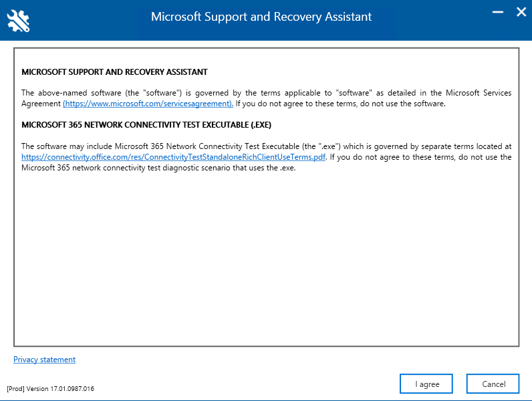This screenshot has height=401, width=532.
Task: Open the Privacy statement link
Action: point(44,360)
